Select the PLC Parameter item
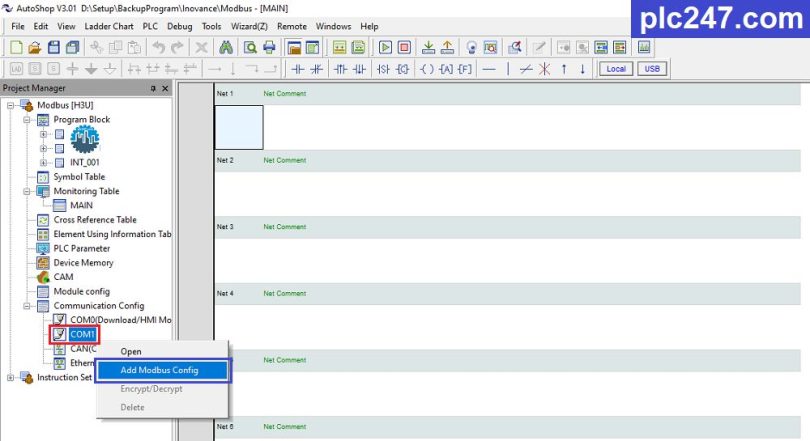810x441 pixels. coord(82,248)
